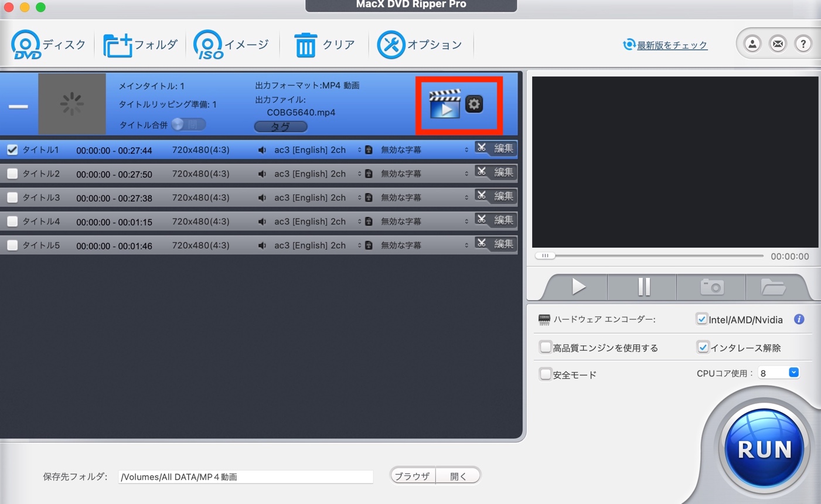The image size is (821, 504).
Task: Click the preview video seek slider
Action: click(649, 256)
